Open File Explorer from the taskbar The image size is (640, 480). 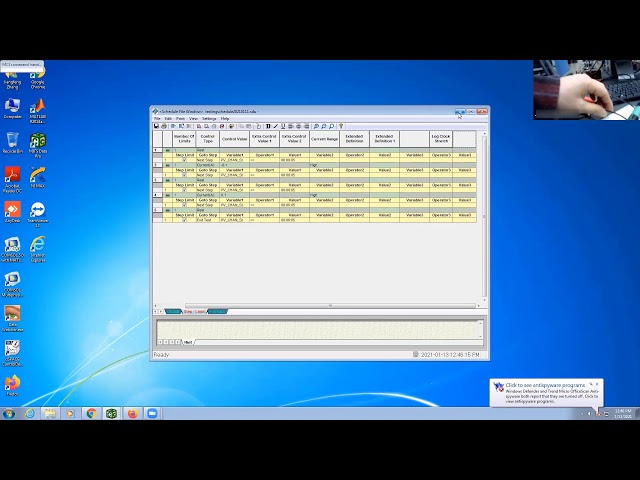point(50,413)
